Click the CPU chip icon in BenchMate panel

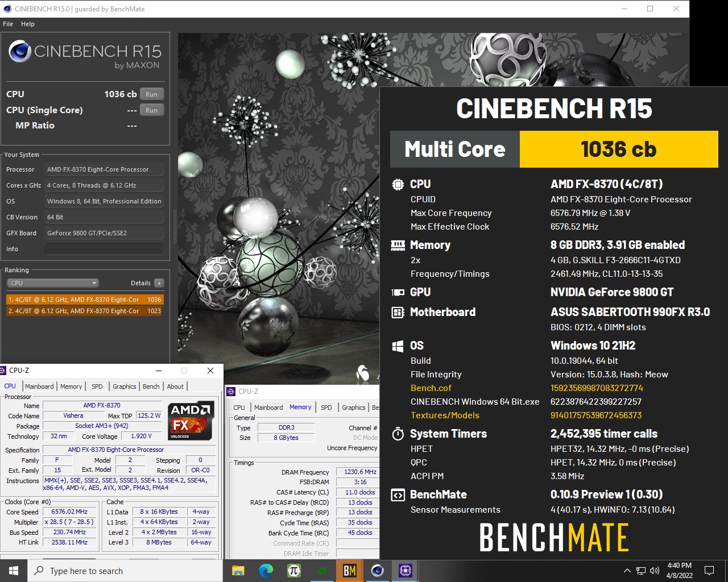click(398, 184)
